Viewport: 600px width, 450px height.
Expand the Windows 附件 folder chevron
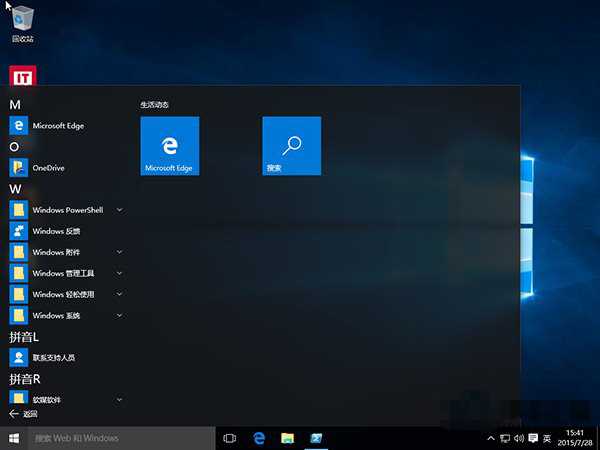tap(119, 252)
